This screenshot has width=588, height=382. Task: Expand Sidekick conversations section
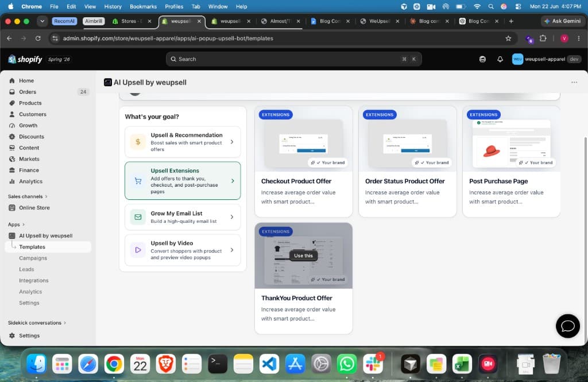(37, 323)
